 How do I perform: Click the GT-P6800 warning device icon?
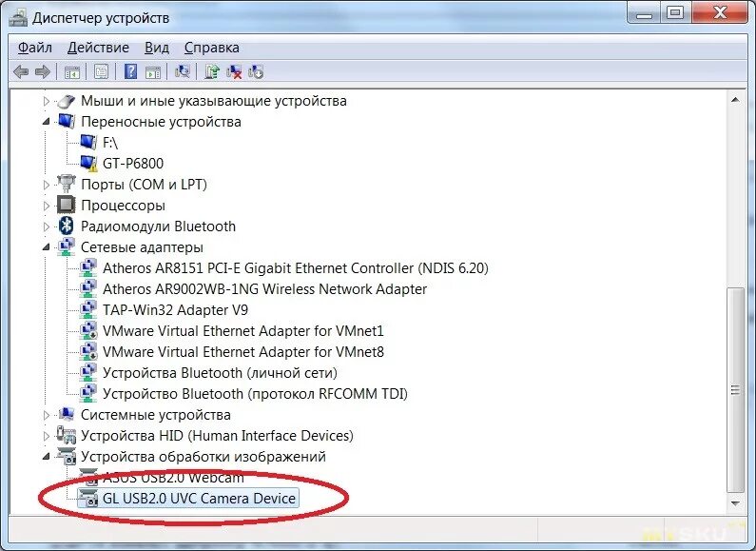88,163
